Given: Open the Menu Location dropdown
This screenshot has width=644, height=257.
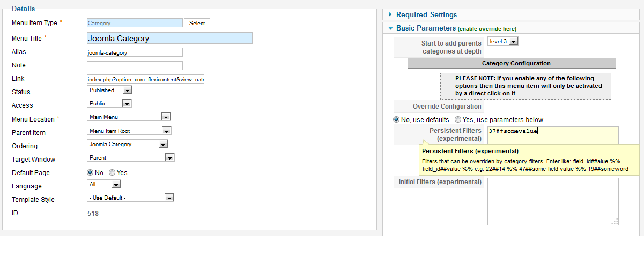Looking at the screenshot, I should [129, 117].
